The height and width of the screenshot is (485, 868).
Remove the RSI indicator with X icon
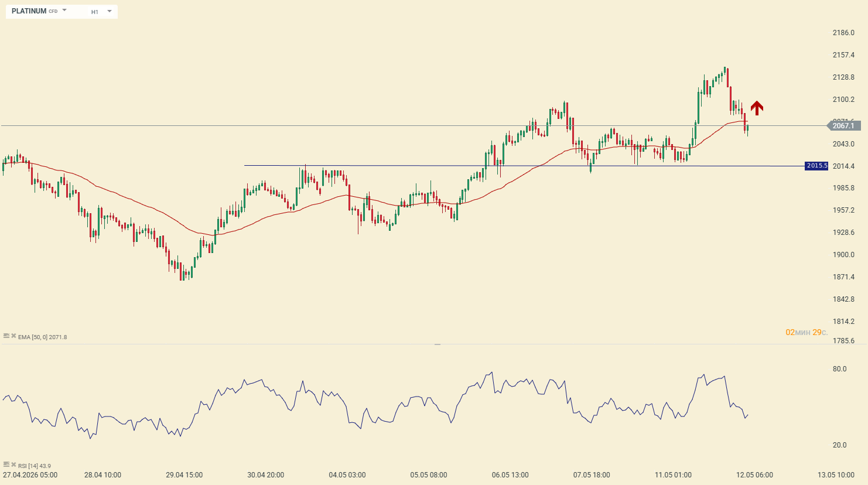coord(13,465)
